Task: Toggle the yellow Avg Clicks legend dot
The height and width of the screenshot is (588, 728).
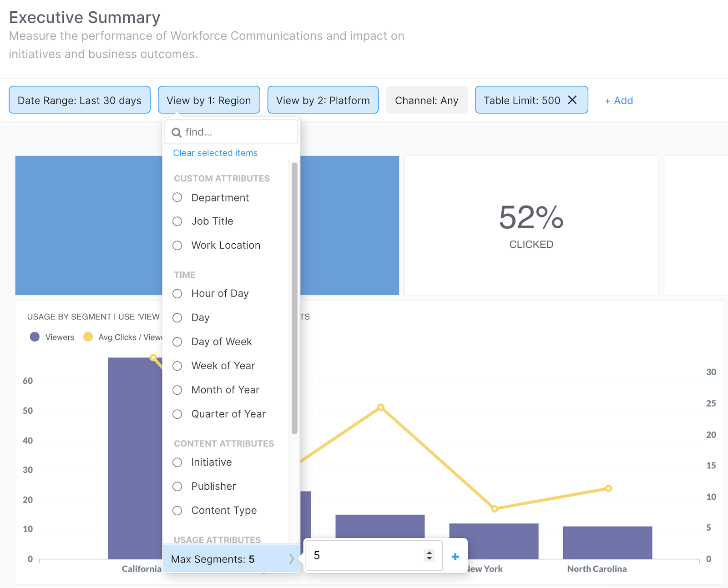Action: pos(88,337)
